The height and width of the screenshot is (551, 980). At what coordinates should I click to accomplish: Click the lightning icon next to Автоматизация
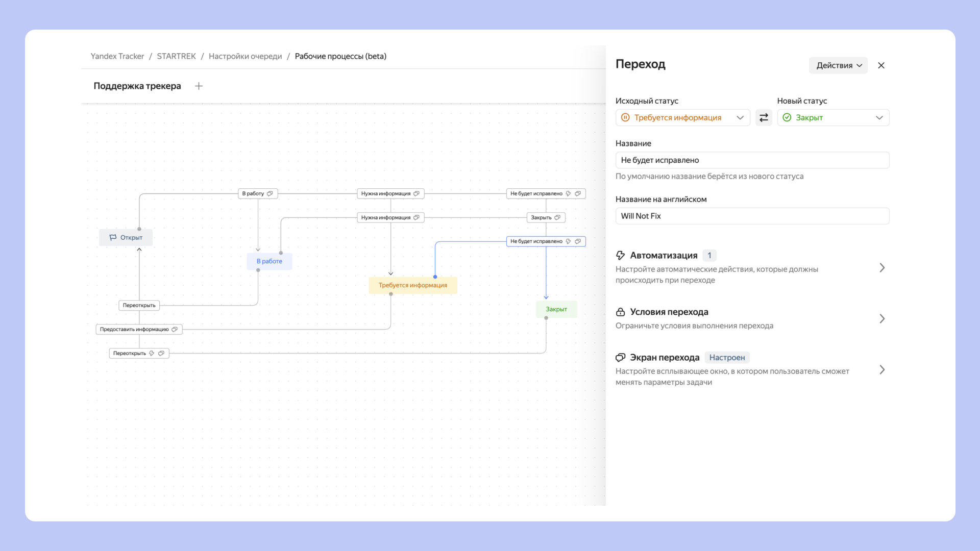620,255
